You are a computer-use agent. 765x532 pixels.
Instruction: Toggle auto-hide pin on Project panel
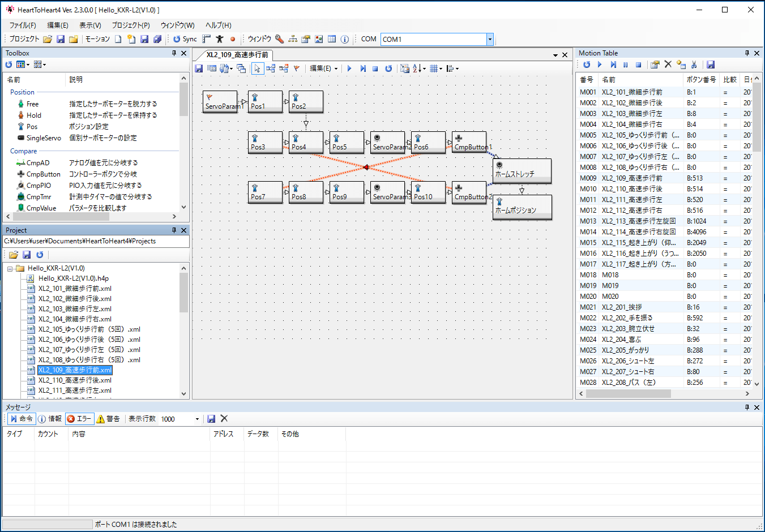(174, 230)
